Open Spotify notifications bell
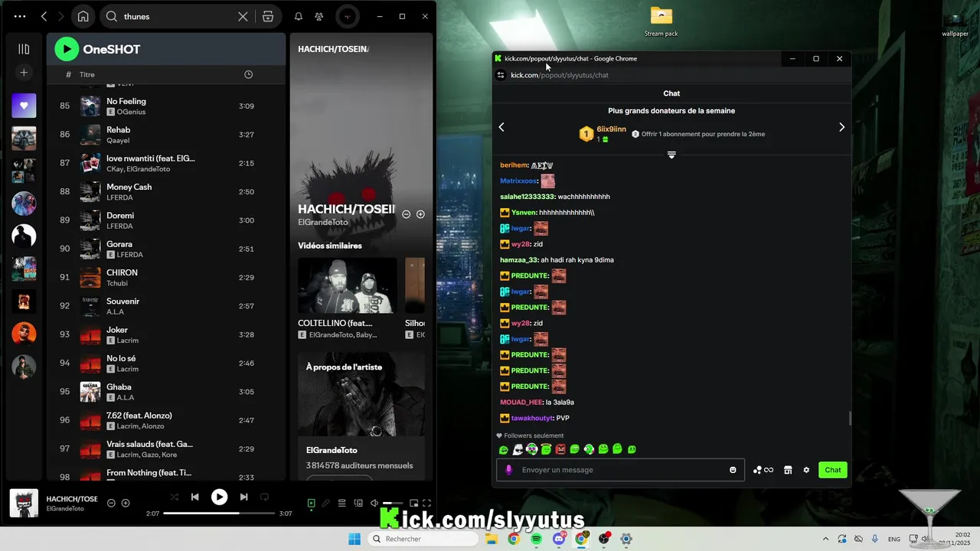This screenshot has height=551, width=980. click(299, 16)
